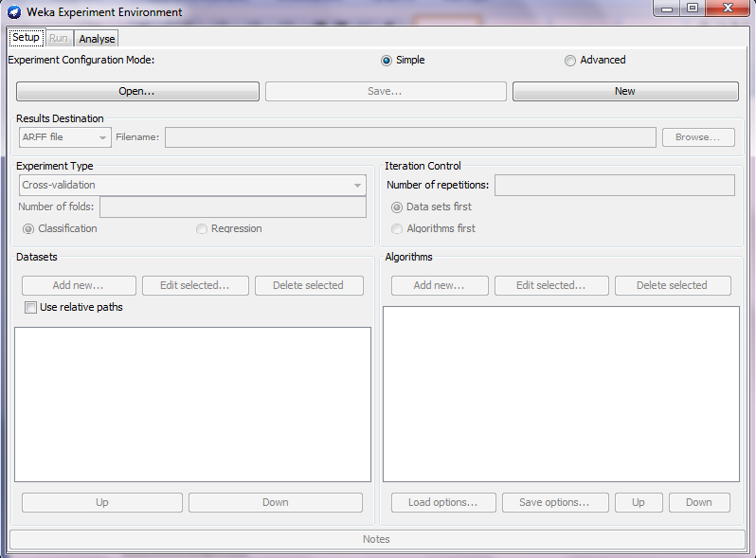Move algorithm Up in Algorithms panel
The width and height of the screenshot is (756, 558).
[639, 502]
